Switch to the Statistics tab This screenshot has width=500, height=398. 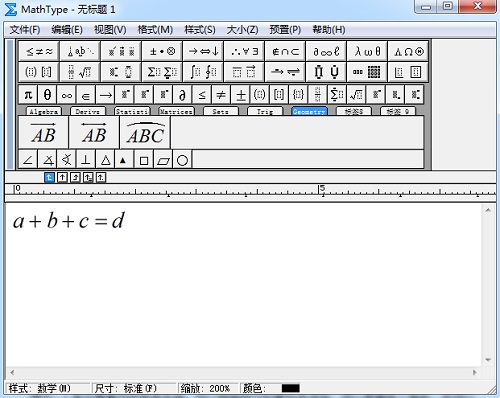tap(132, 111)
